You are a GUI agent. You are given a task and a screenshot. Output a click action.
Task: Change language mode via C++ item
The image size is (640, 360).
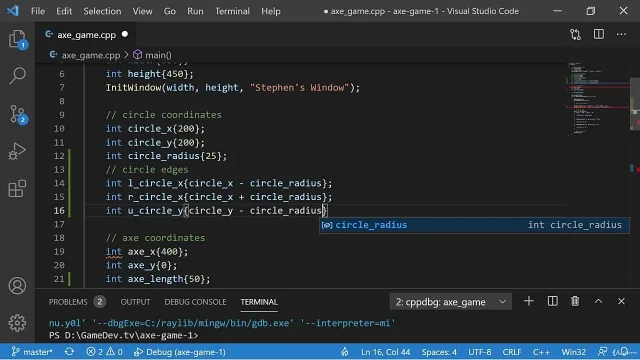[x=541, y=352]
